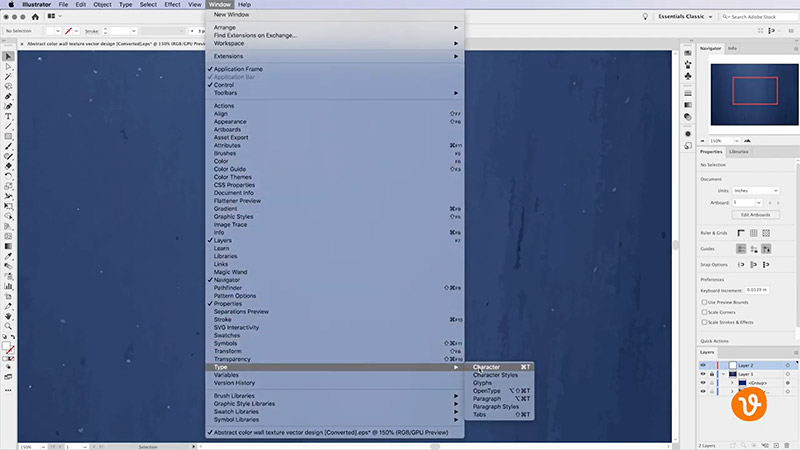This screenshot has height=450, width=800.
Task: Toggle visibility eye of Layer 1
Action: pyautogui.click(x=703, y=374)
